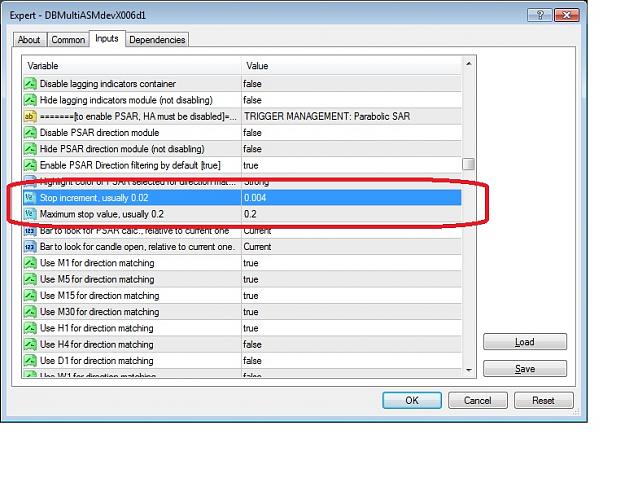Viewport: 625px width, 500px height.
Task: Click icon beside Use M15 for direction matching
Action: (x=30, y=296)
